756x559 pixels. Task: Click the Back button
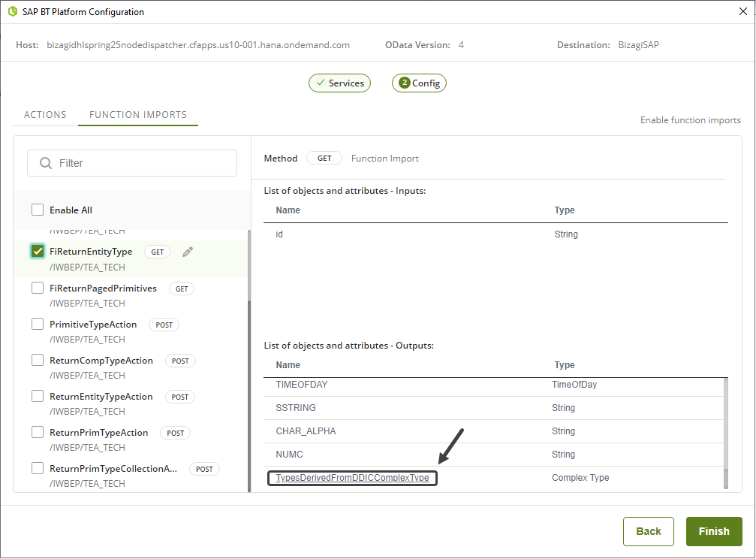click(648, 531)
